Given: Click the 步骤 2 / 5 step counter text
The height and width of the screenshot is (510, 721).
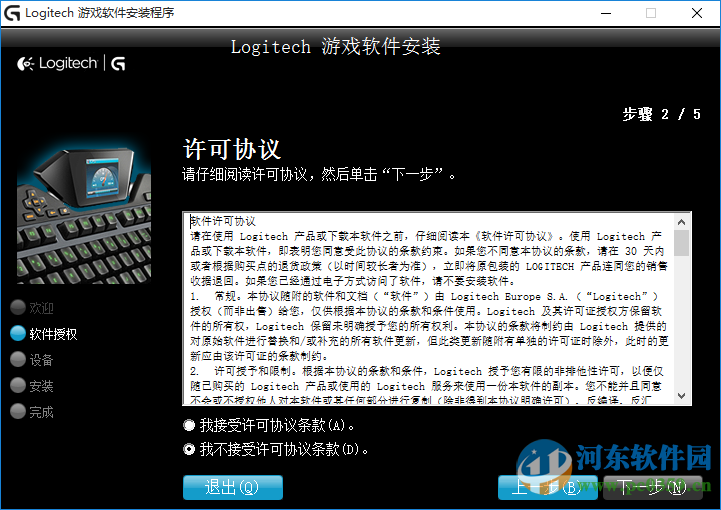Looking at the screenshot, I should click(x=662, y=114).
